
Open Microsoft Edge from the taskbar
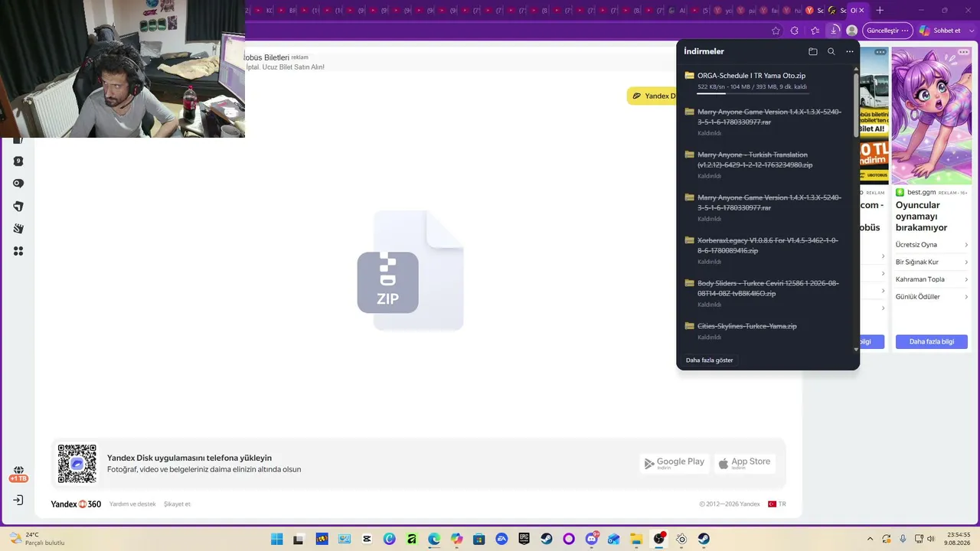[434, 539]
